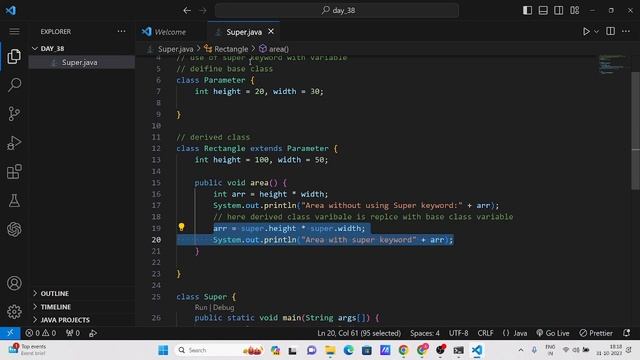Click the class name Parameter on line 6
This screenshot has width=640, height=360.
[x=224, y=80]
